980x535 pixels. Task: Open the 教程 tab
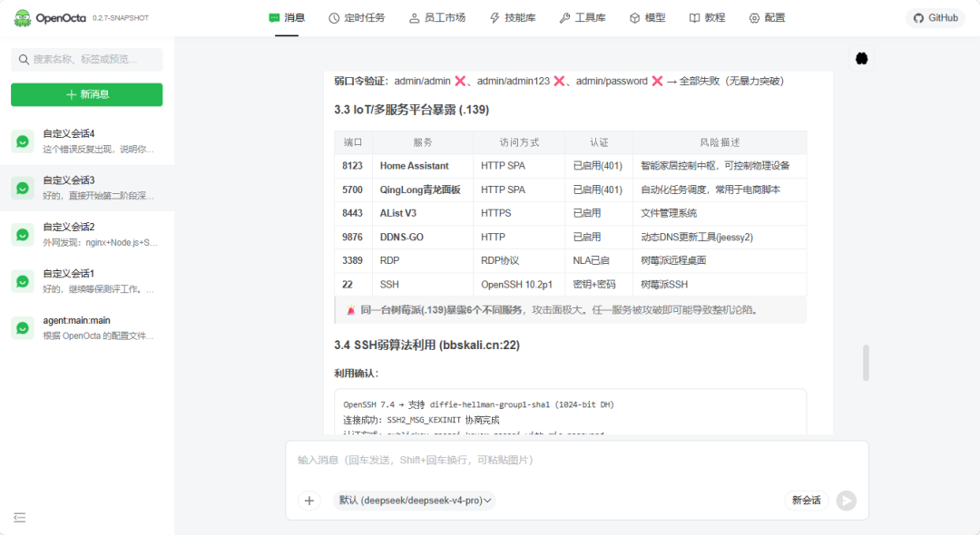(708, 18)
